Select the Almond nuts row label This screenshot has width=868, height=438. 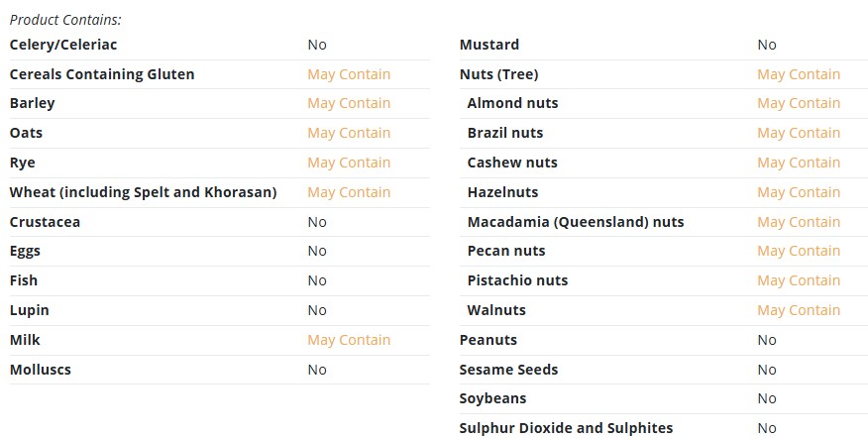tap(512, 103)
